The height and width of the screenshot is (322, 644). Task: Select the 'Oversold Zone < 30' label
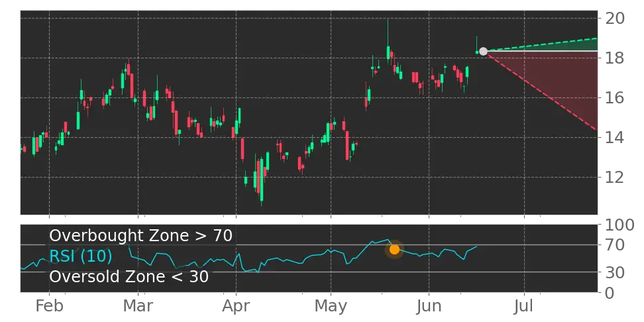[129, 276]
